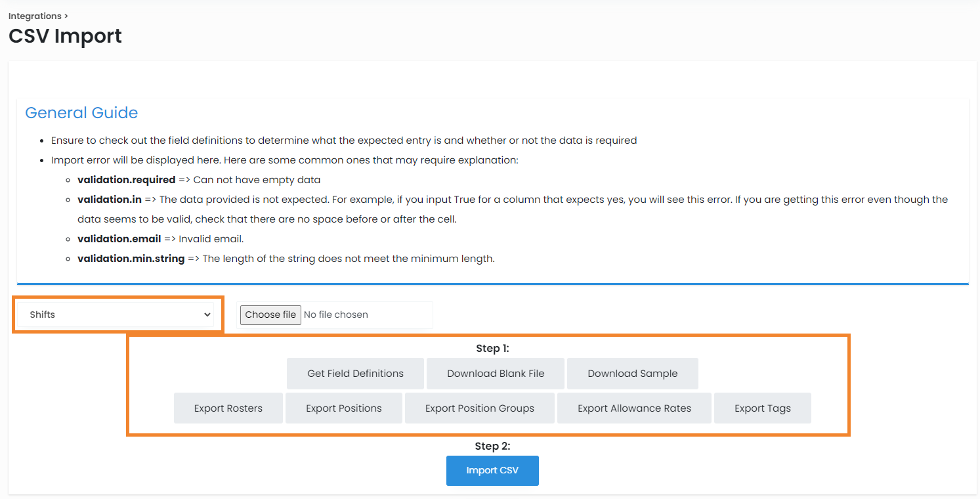The image size is (980, 499).
Task: Select Export Position Groups
Action: pos(479,408)
